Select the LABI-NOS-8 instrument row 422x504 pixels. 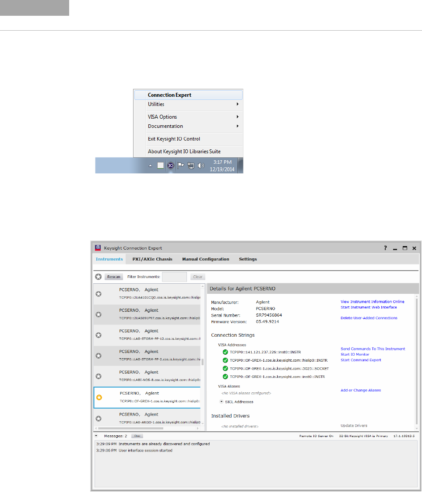[x=147, y=376]
